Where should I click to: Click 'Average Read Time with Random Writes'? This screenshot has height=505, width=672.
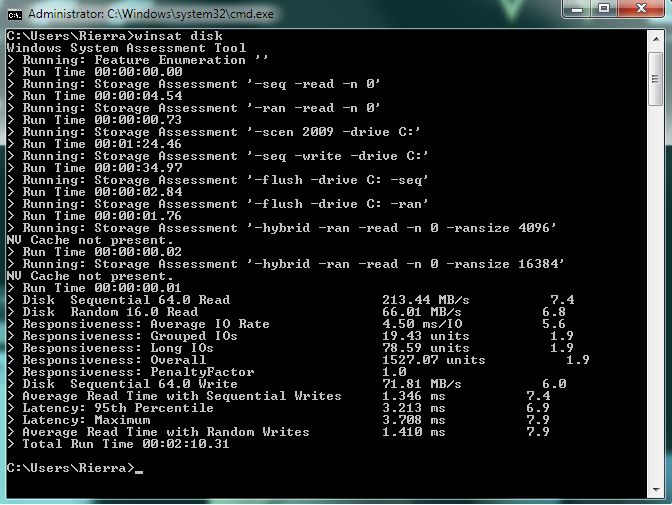pyautogui.click(x=166, y=432)
